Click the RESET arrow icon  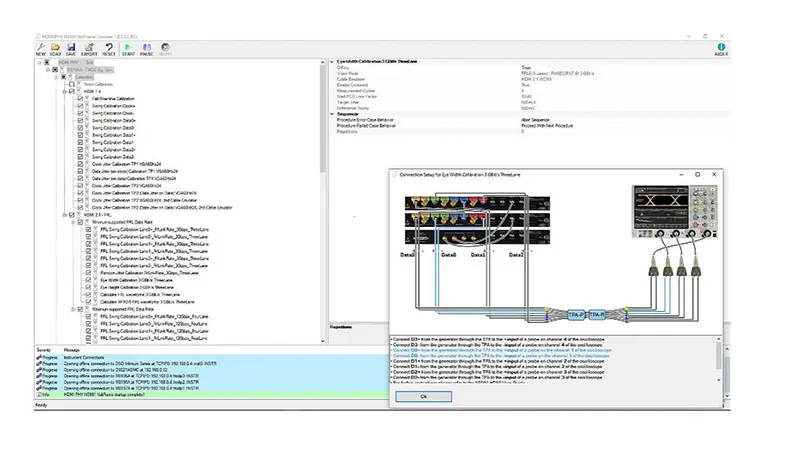coord(109,47)
